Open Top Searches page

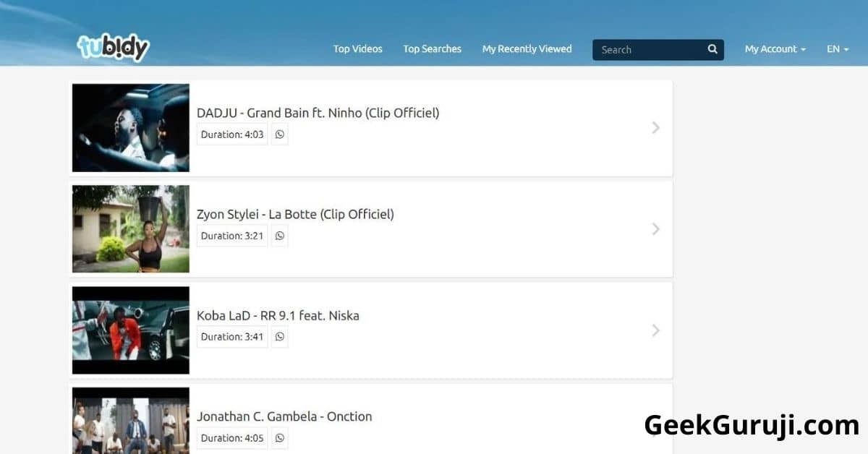[432, 49]
